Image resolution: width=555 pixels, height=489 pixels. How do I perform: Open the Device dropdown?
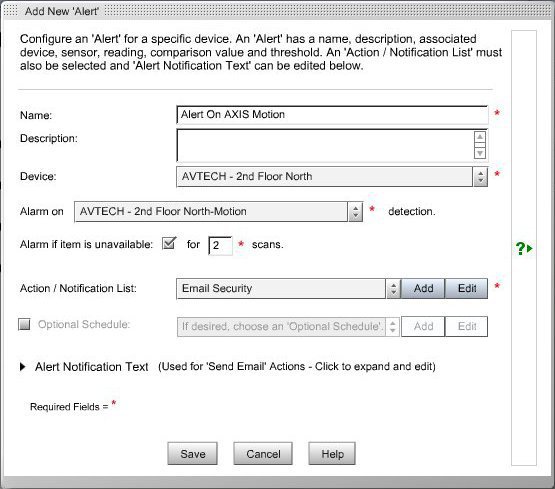coord(332,177)
